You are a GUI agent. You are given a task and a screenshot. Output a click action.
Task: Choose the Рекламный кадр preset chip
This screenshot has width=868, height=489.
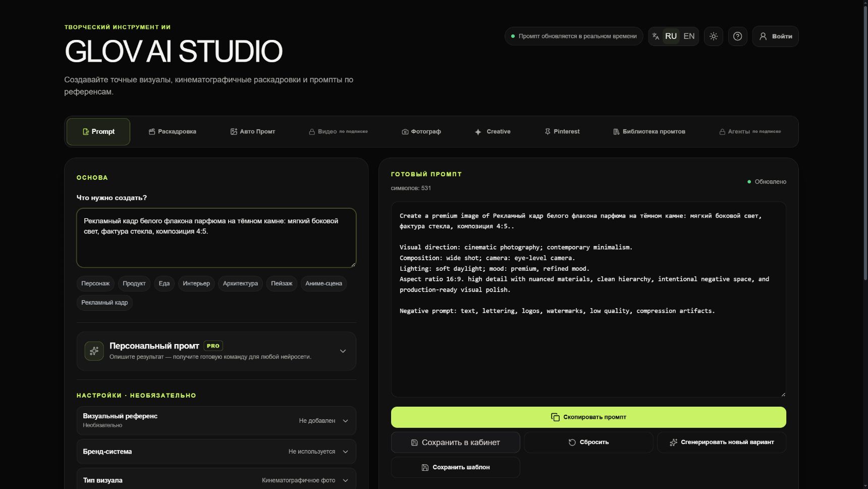104,303
